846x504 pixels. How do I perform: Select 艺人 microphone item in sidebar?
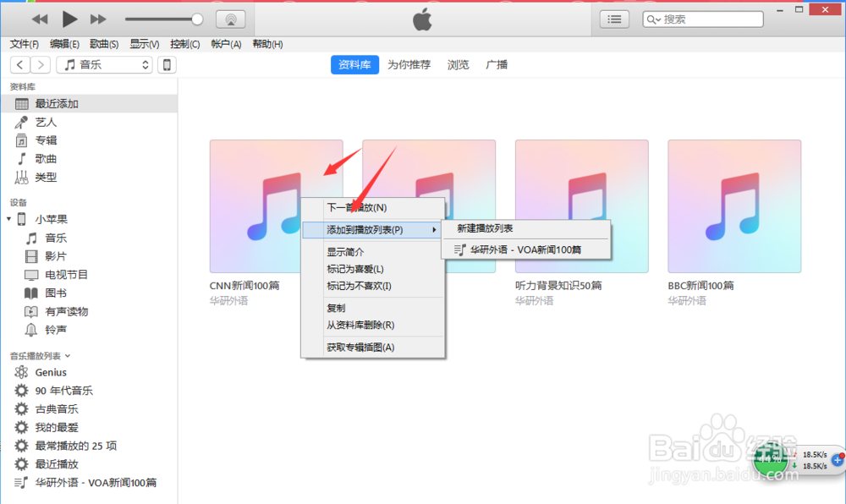coord(89,123)
